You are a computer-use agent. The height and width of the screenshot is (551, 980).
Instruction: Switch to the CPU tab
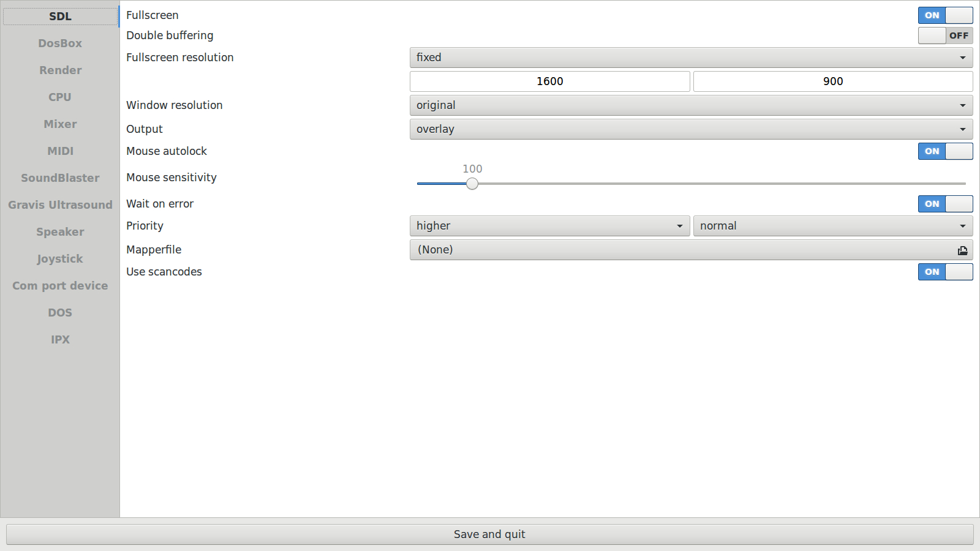click(60, 97)
